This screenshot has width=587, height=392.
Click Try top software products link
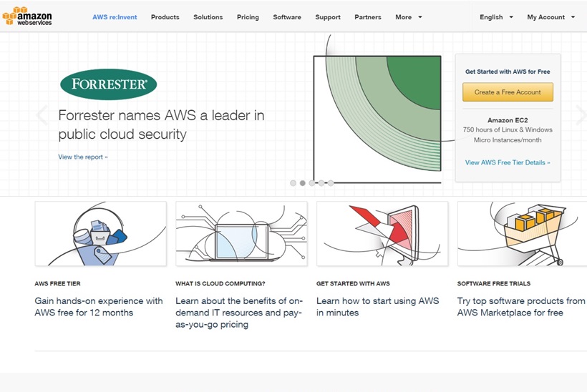(520, 307)
